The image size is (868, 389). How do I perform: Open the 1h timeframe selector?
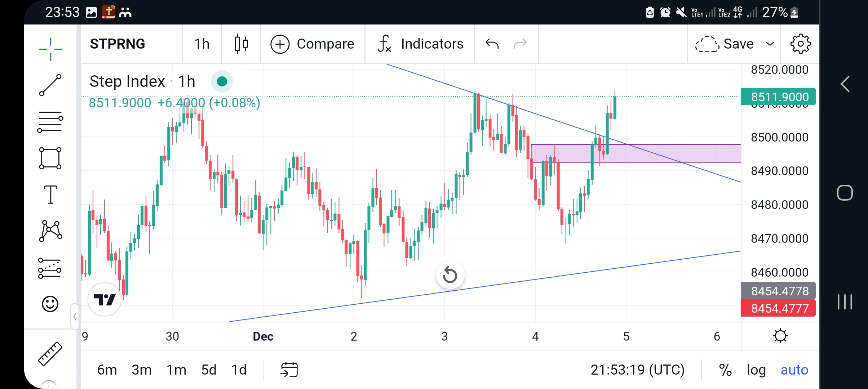tap(202, 44)
